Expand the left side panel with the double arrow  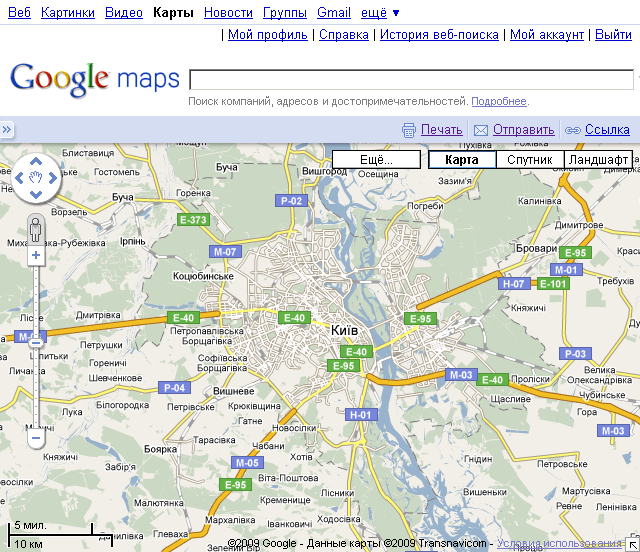pos(6,129)
